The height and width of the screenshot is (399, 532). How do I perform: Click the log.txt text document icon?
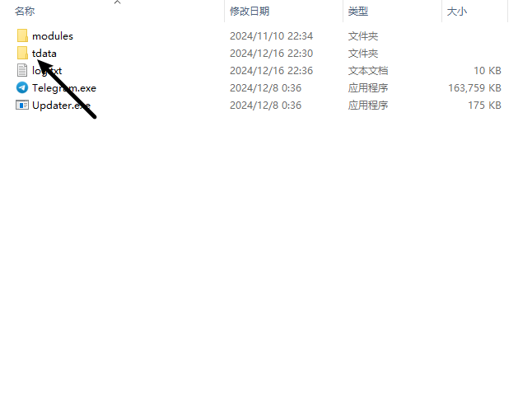tap(22, 71)
